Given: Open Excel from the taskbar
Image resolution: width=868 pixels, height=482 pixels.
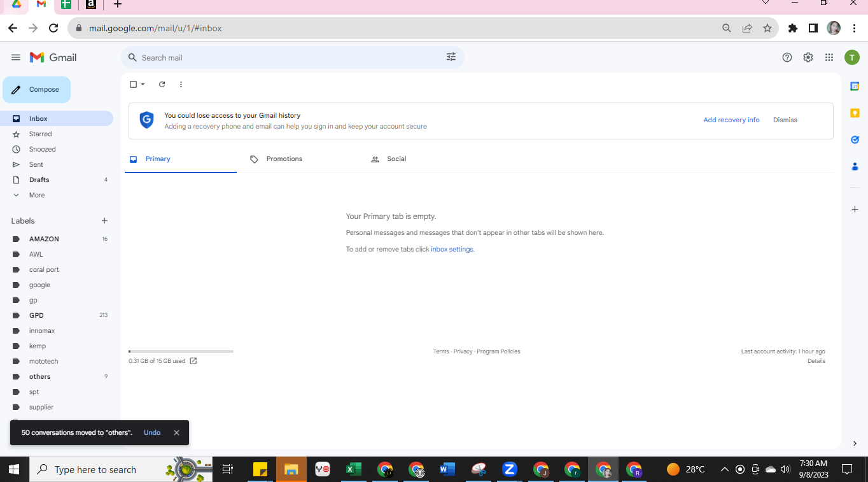Looking at the screenshot, I should coord(354,470).
